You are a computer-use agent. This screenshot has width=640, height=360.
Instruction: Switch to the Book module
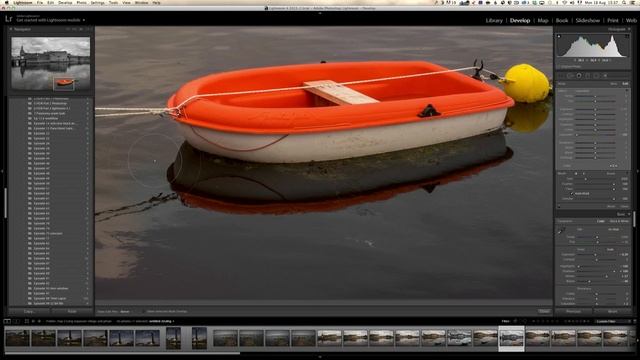[562, 20]
